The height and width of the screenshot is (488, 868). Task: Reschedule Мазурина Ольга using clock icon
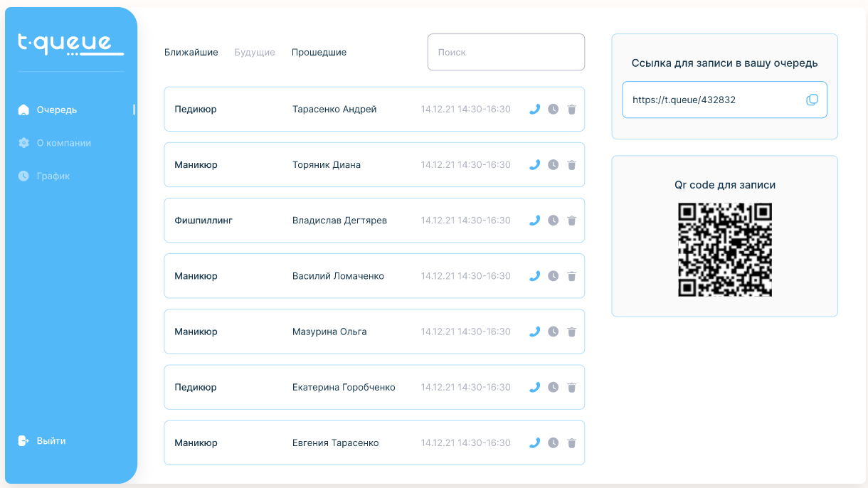pos(554,331)
